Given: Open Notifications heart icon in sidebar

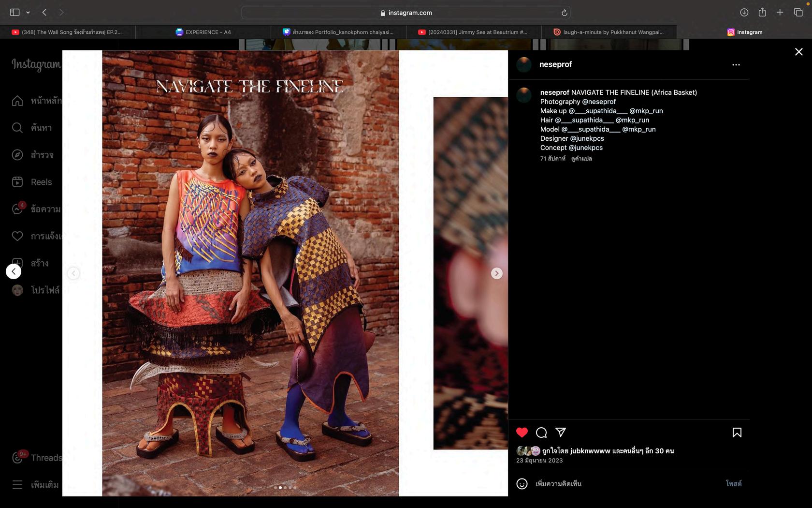Looking at the screenshot, I should [x=17, y=236].
